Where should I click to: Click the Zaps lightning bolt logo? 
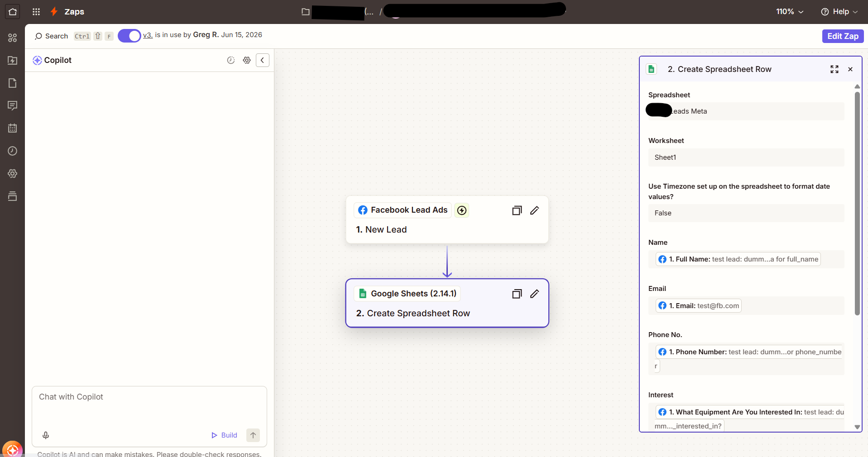[54, 12]
